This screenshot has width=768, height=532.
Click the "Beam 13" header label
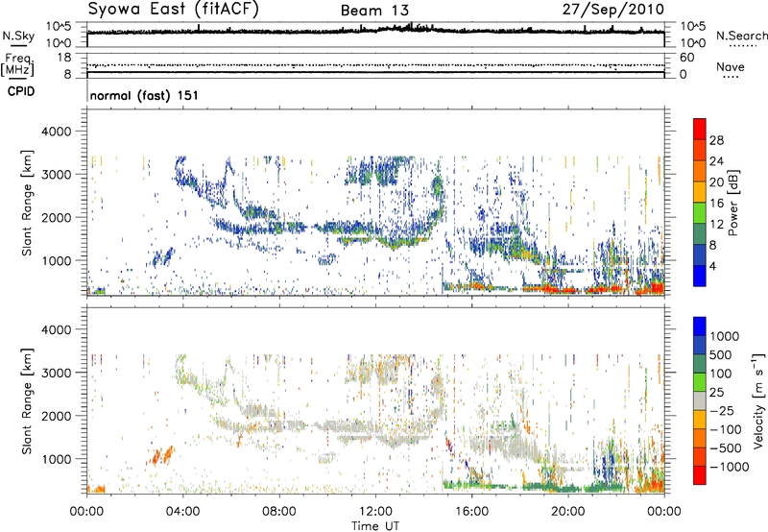coord(374,11)
